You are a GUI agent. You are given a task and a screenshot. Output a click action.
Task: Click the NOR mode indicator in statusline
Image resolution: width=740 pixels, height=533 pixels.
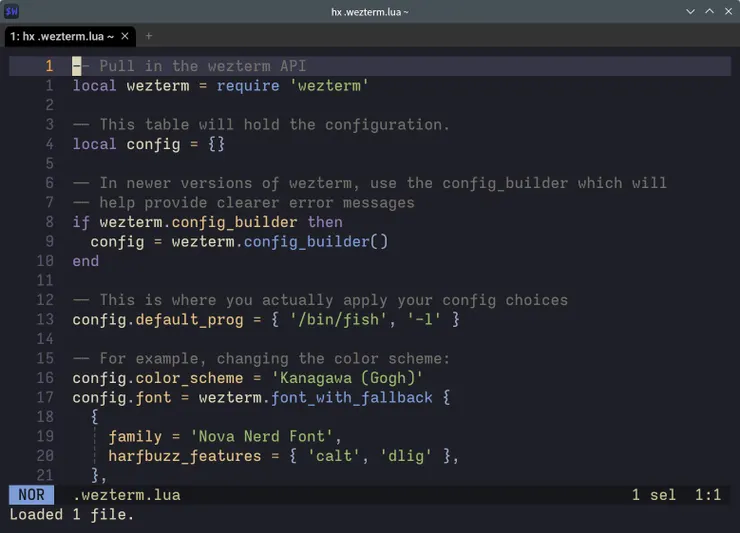point(32,495)
